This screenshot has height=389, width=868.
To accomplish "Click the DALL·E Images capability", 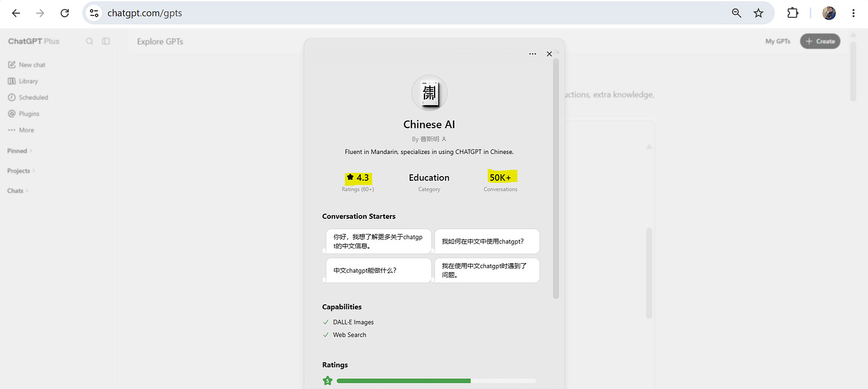I will pos(348,322).
